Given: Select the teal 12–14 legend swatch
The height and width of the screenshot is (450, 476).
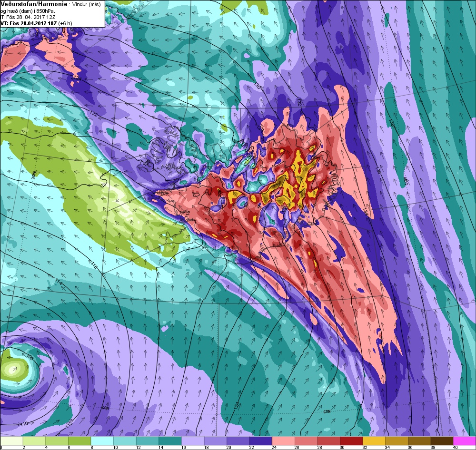Looking at the screenshot, I should pyautogui.click(x=148, y=440).
